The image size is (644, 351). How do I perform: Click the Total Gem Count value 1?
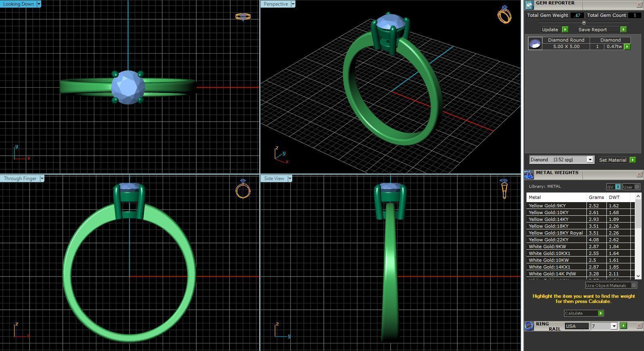634,15
